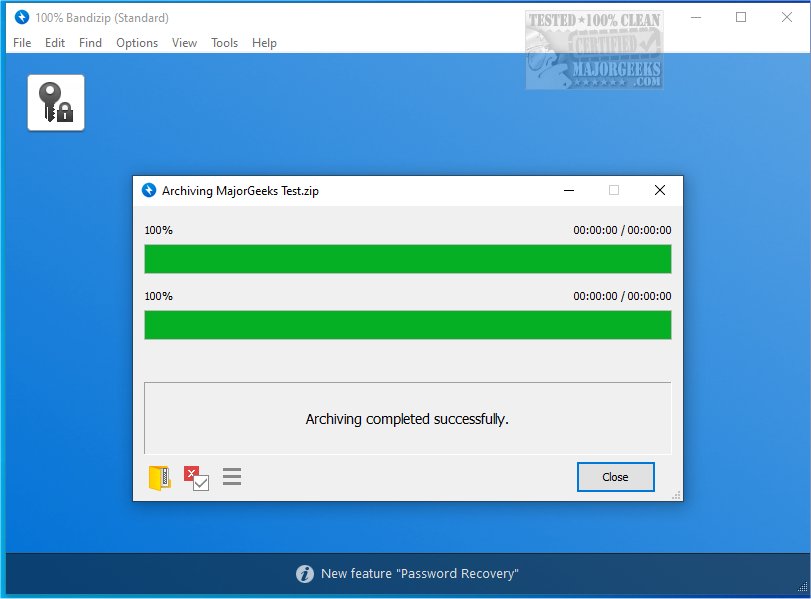Minimize the Archiving dialog

569,190
